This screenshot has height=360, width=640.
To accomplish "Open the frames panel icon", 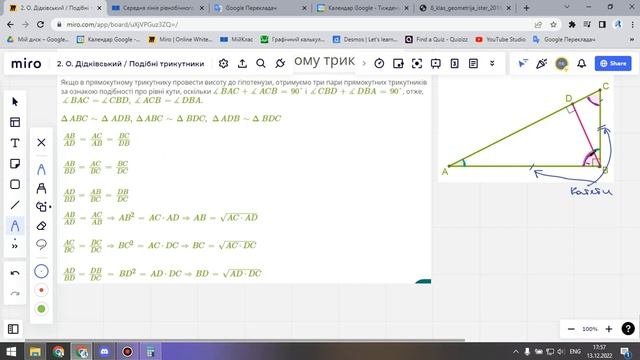I will [x=13, y=329].
